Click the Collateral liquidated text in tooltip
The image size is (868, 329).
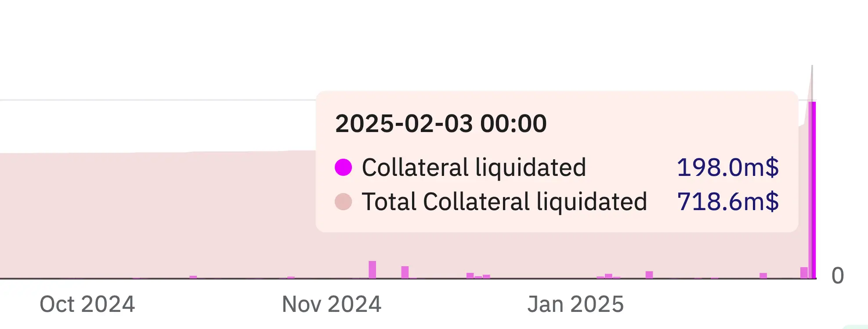tap(474, 167)
